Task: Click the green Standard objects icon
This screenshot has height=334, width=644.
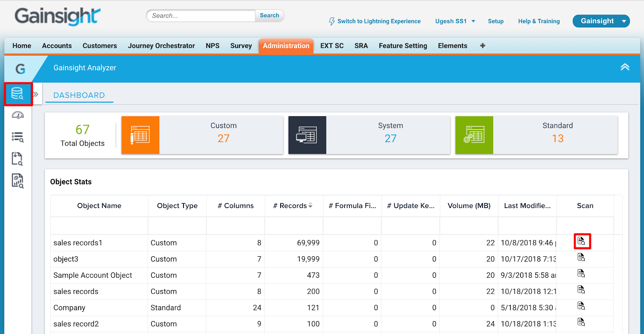Action: [474, 135]
